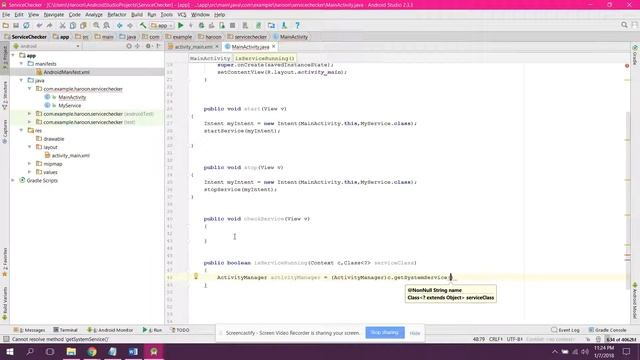Select MainActivity in project tree
The image size is (640, 360).
pos(72,97)
